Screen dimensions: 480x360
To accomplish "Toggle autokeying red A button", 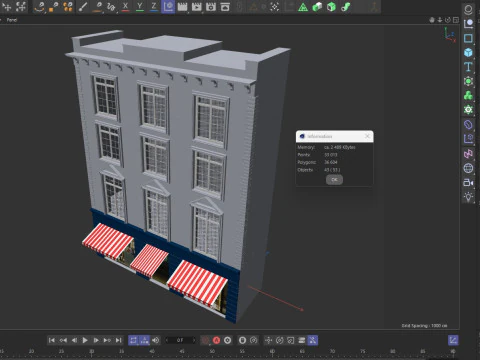I will pos(216,340).
